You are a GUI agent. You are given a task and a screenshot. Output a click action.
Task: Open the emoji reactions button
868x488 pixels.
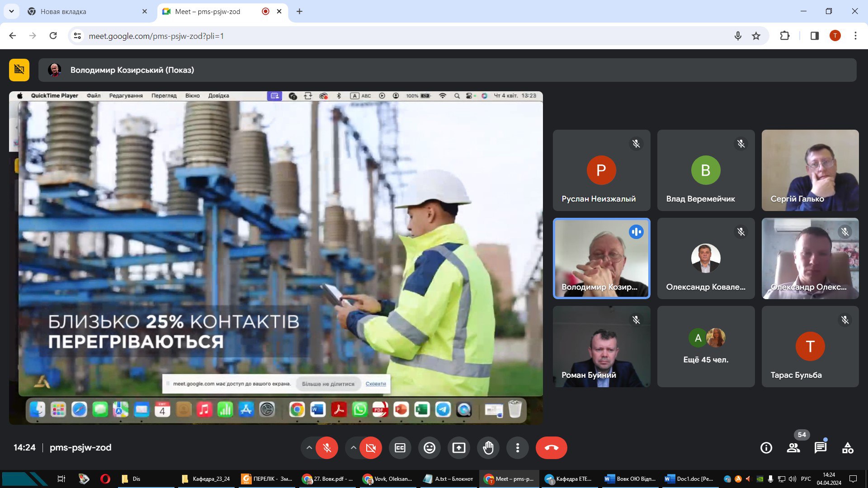[x=429, y=448]
